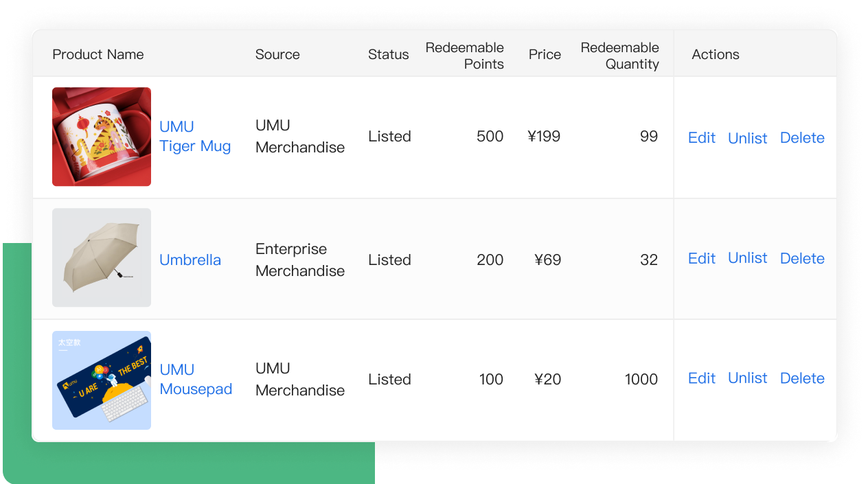The image size is (868, 484).
Task: Delete the UMU Tiger Mug product
Action: 802,138
